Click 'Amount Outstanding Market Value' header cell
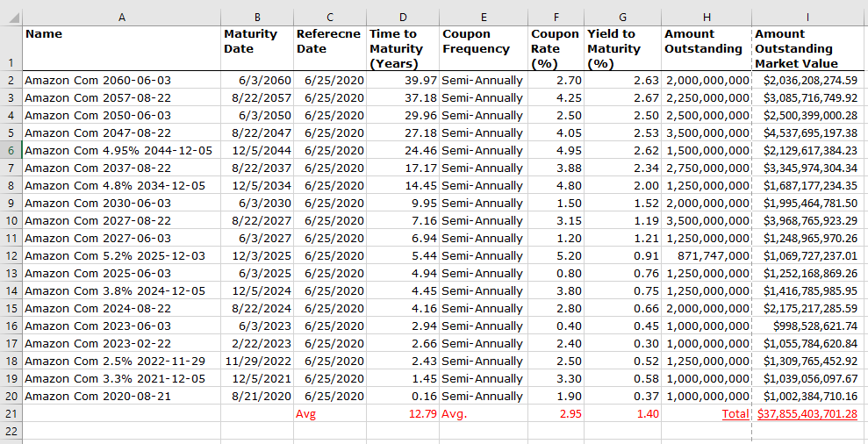Screen dimensions: 868x444 [x=807, y=48]
